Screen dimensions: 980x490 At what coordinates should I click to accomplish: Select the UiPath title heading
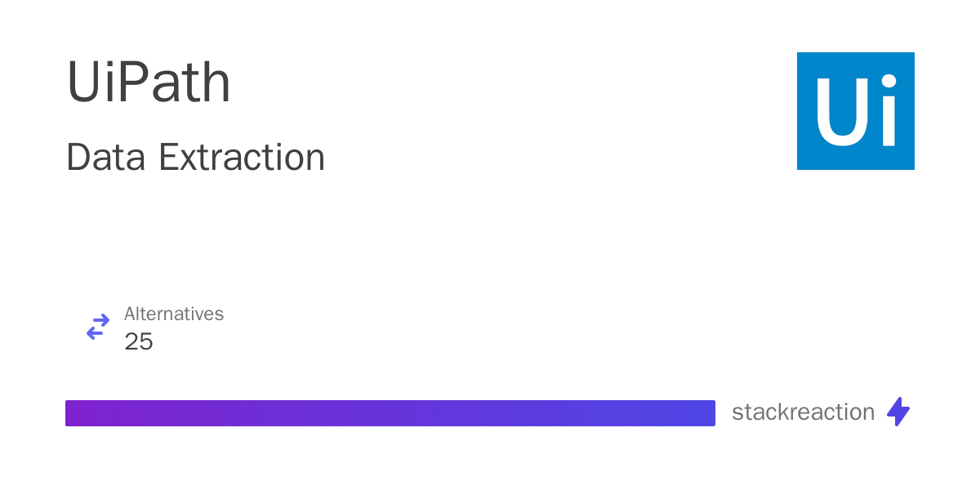[149, 82]
